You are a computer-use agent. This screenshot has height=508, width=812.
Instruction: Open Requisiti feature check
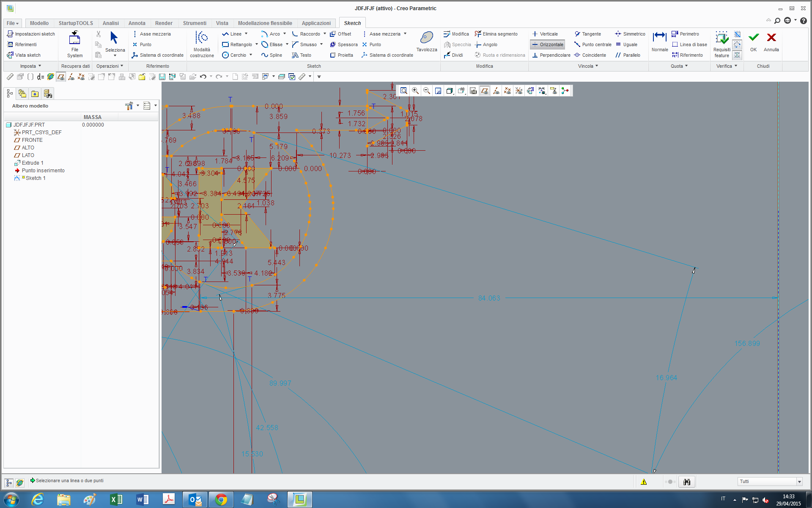pyautogui.click(x=722, y=44)
